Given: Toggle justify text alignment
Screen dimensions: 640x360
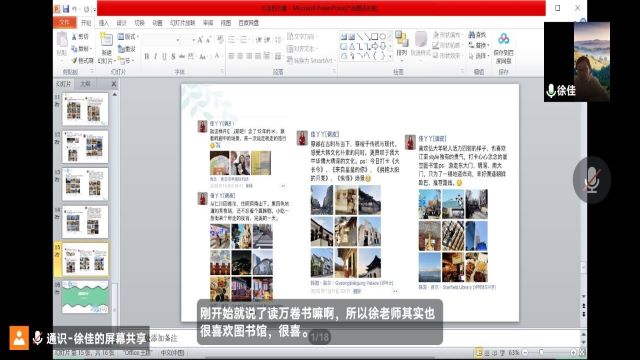Looking at the screenshot, I should click(x=258, y=56).
